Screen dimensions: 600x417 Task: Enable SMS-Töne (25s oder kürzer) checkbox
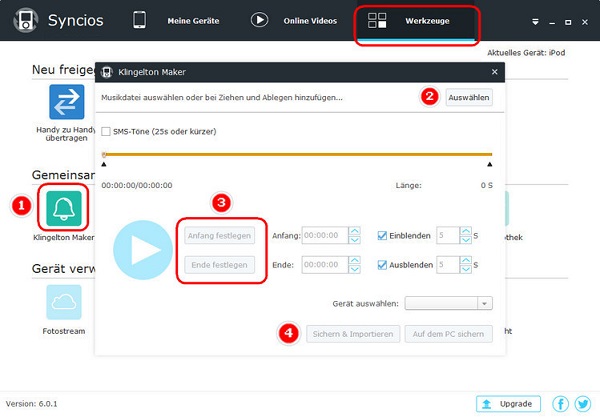click(106, 132)
